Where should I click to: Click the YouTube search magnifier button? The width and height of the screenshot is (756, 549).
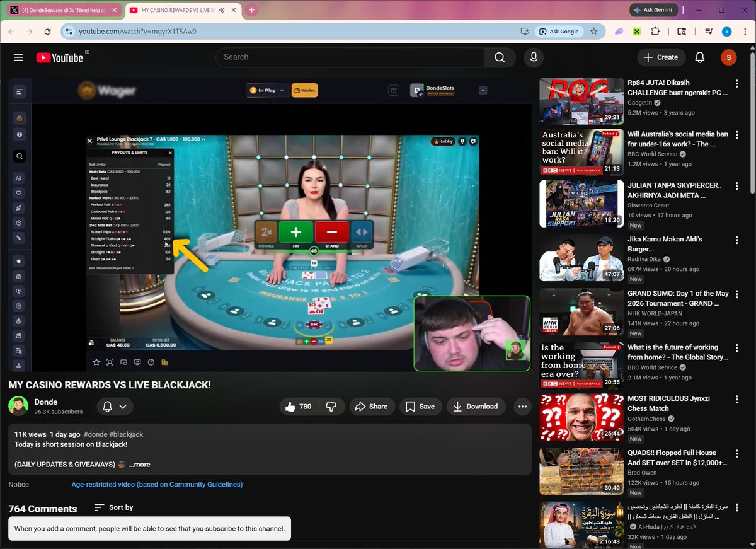[x=500, y=57]
